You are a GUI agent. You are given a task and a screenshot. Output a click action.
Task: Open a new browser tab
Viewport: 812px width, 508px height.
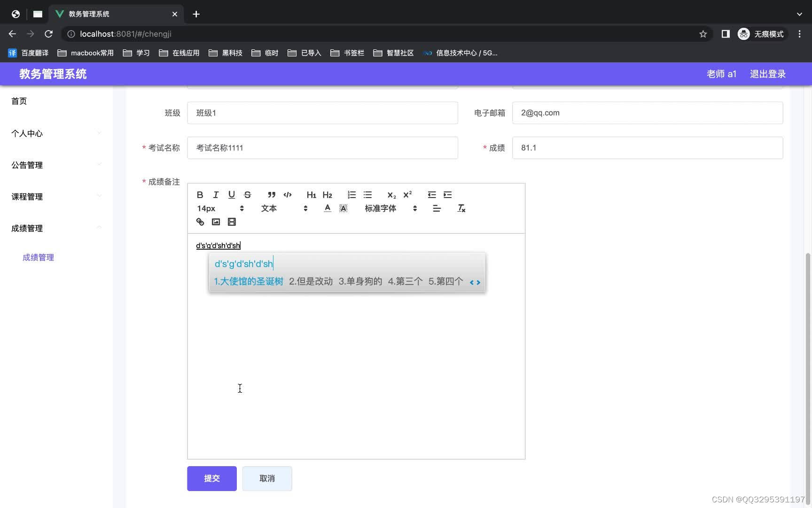(x=196, y=14)
